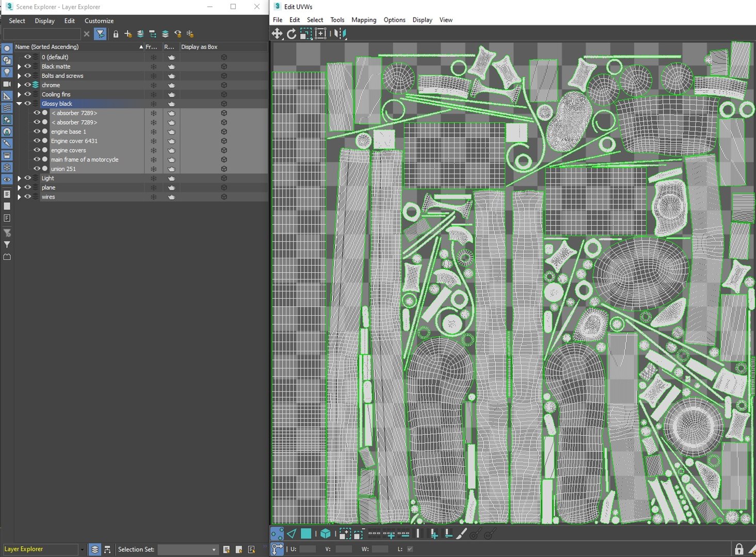Screen dimensions: 756x557
Task: Select the Freeform mode tool
Action: click(x=320, y=34)
